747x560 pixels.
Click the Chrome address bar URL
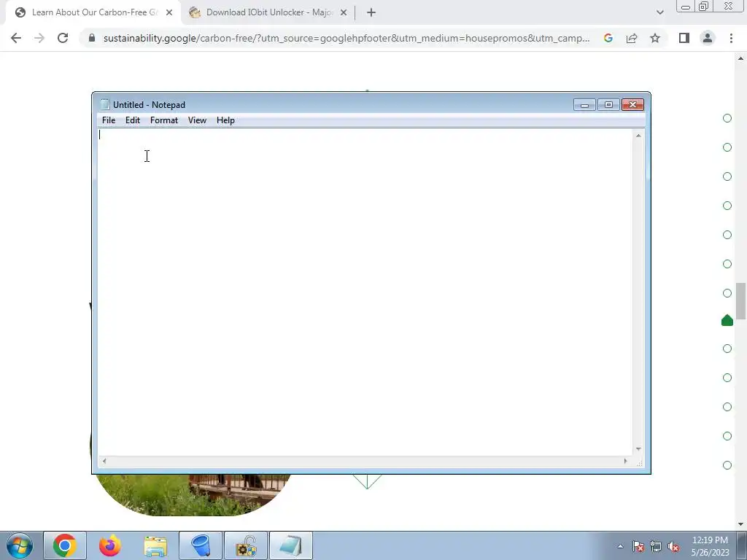click(347, 38)
